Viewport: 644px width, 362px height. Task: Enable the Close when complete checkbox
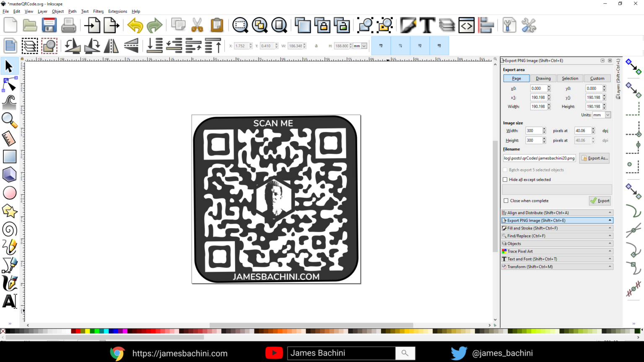(x=506, y=201)
